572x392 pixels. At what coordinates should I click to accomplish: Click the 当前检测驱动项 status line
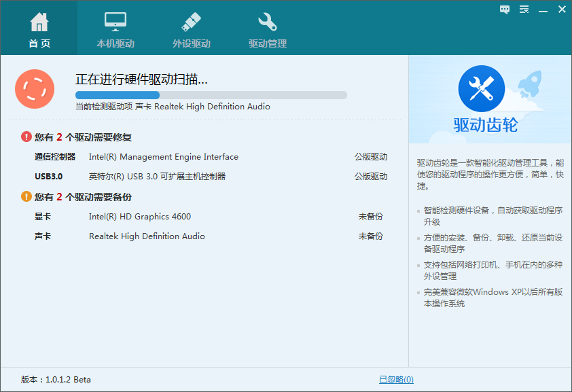173,107
